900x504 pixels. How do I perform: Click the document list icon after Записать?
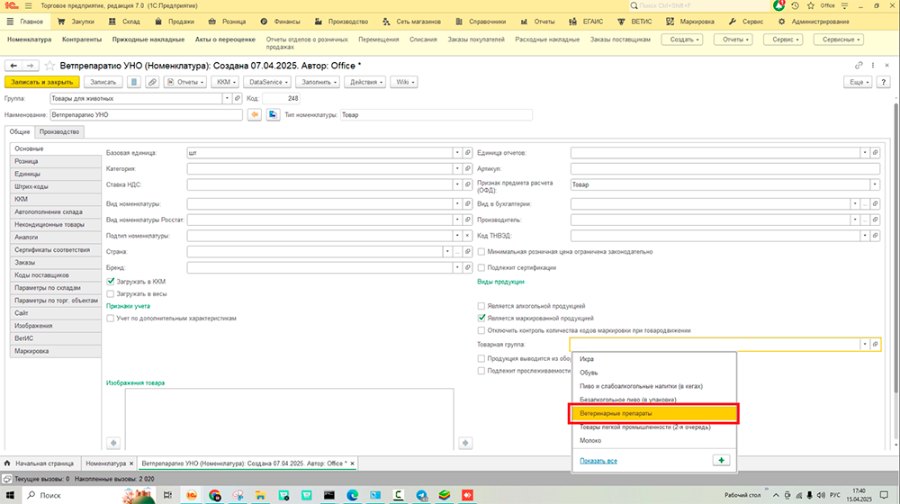point(134,82)
